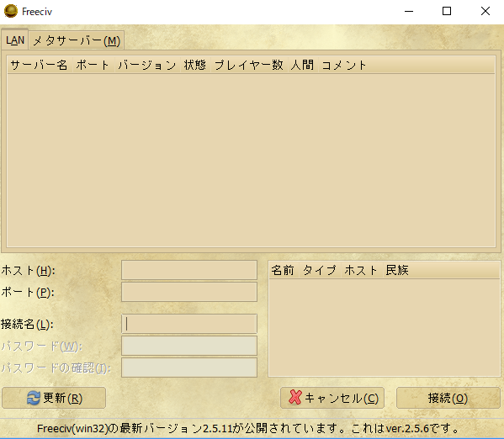504x439 pixels.
Task: Click the Freeciv app icon in title bar
Action: coord(11,11)
